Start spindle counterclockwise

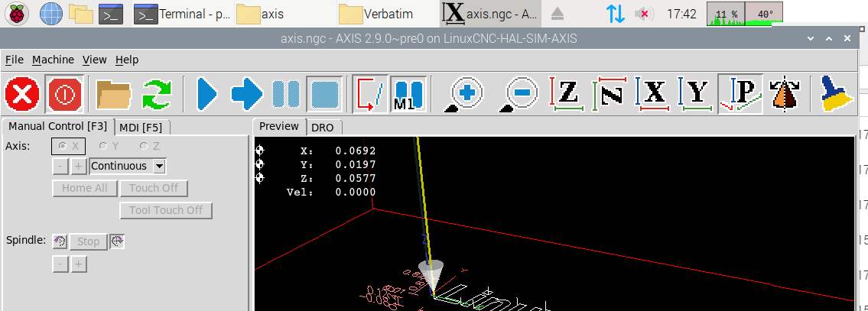tap(60, 241)
